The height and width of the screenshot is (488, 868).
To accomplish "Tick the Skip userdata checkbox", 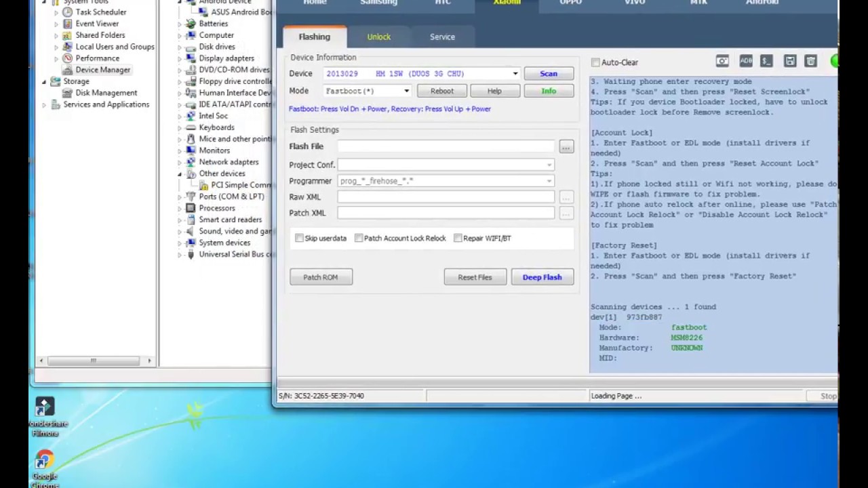I will [x=299, y=238].
